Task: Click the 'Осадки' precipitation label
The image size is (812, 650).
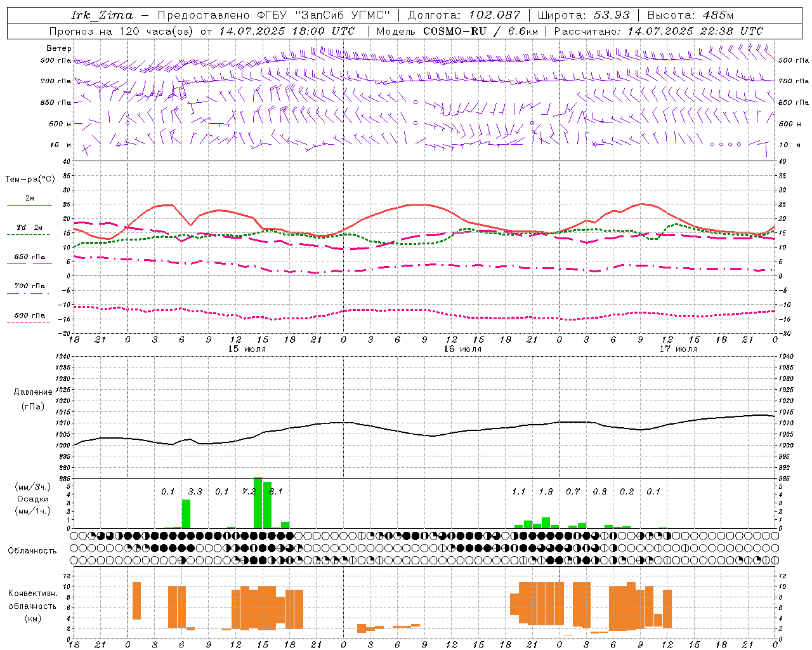Action: point(32,499)
